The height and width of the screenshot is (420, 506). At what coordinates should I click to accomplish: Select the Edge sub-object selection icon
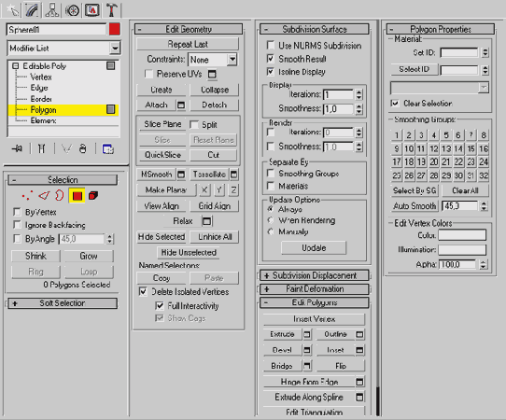click(44, 195)
